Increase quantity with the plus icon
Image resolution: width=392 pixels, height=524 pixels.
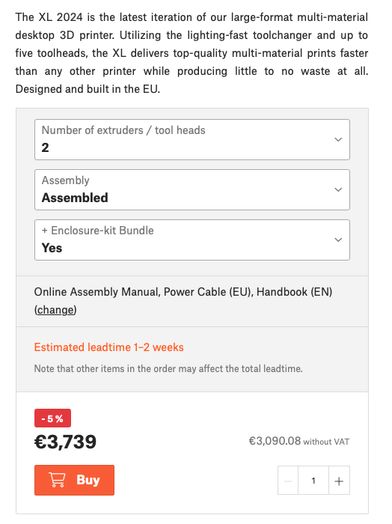point(339,481)
